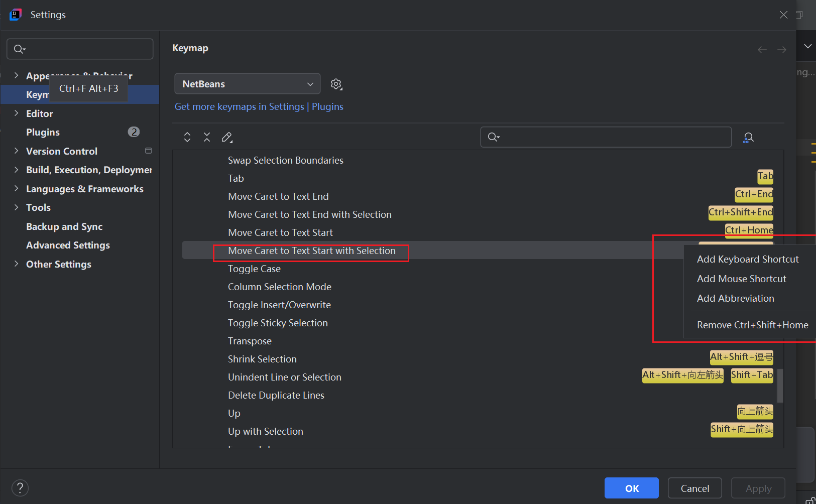Open the Get more keymaps Plugins link
The width and height of the screenshot is (816, 504).
click(259, 106)
